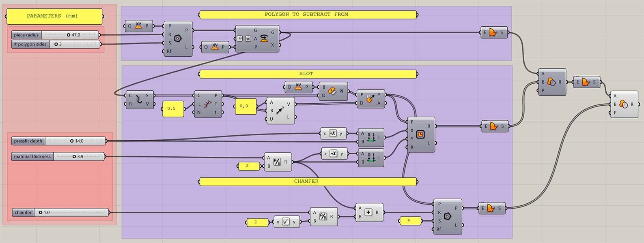Image resolution: width=644 pixels, height=243 pixels.
Task: Select the Align Plane component with P and D inputs
Action: (x=371, y=99)
